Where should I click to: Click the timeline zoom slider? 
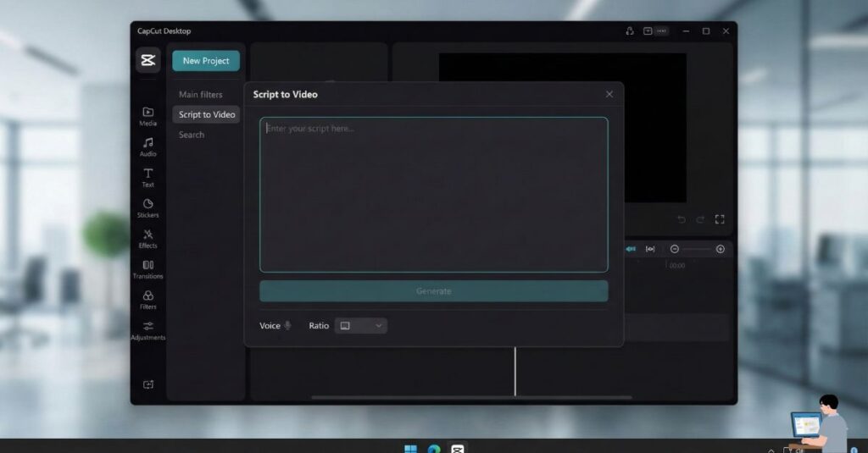697,249
